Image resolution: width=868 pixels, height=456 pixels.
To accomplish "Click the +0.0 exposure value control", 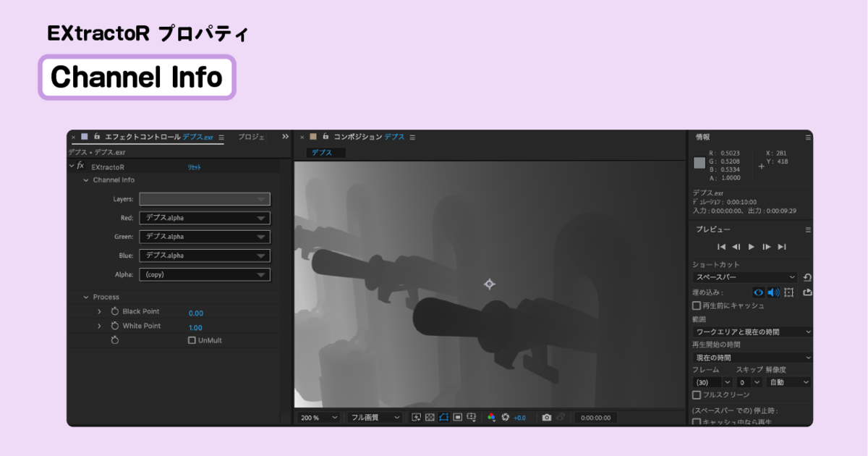I will (519, 418).
